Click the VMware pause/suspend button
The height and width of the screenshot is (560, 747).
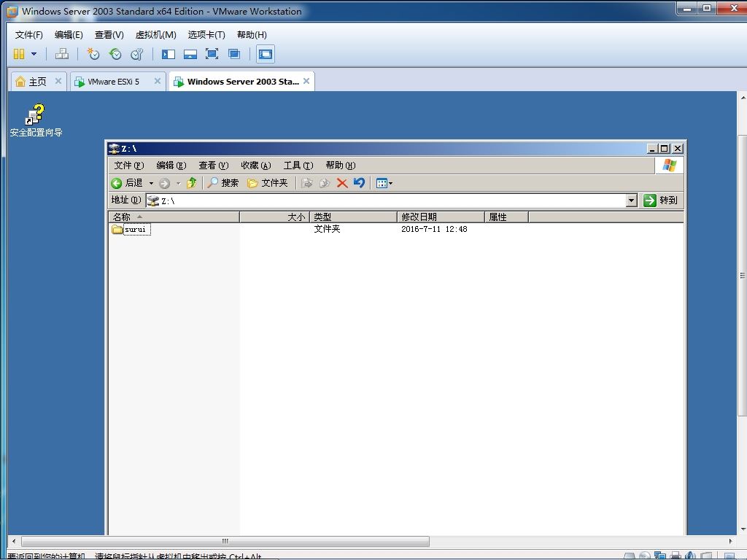point(19,54)
